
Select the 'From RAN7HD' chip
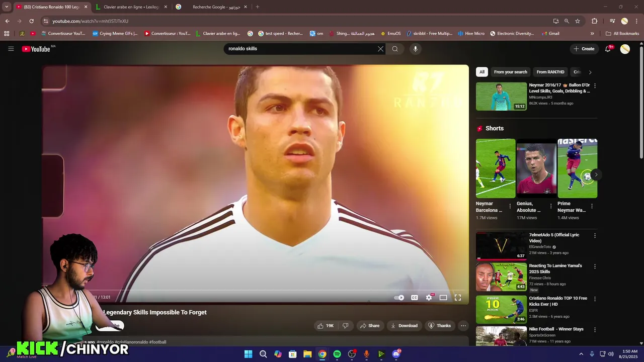pos(550,72)
